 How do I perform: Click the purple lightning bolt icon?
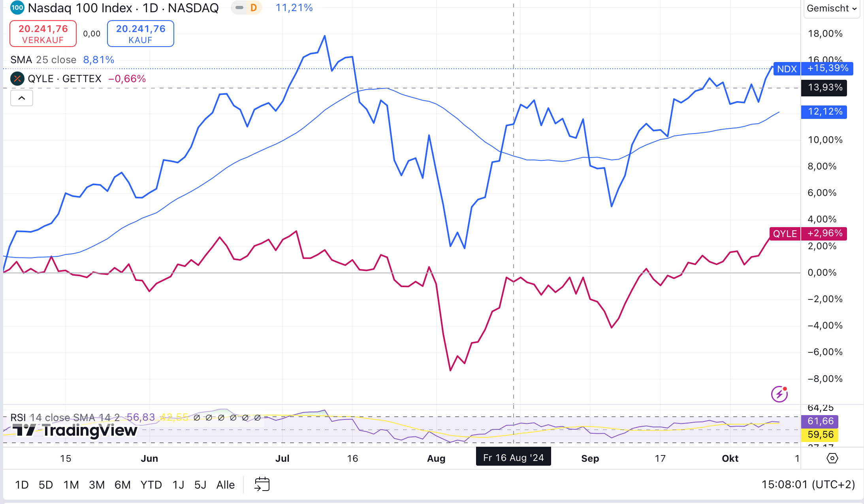(779, 394)
